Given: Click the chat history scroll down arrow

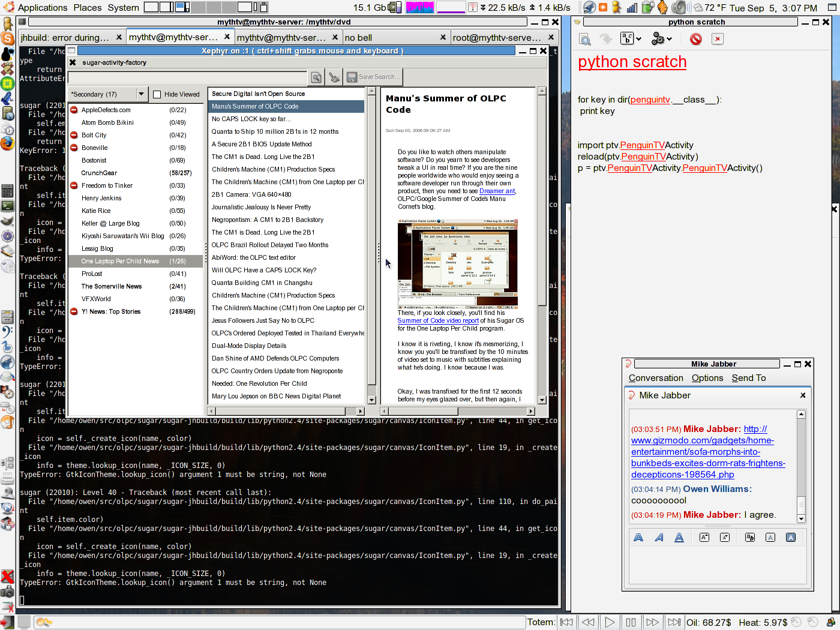Looking at the screenshot, I should coord(801,518).
